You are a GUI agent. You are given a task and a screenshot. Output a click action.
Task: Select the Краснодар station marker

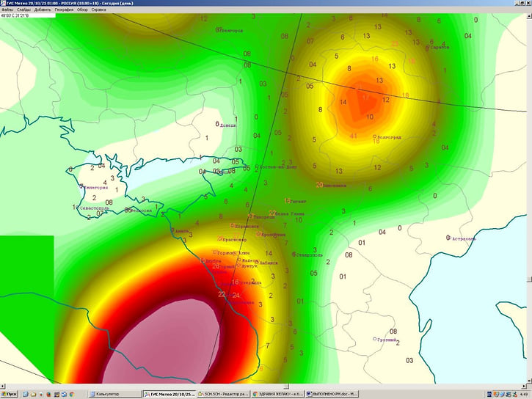[221, 238]
